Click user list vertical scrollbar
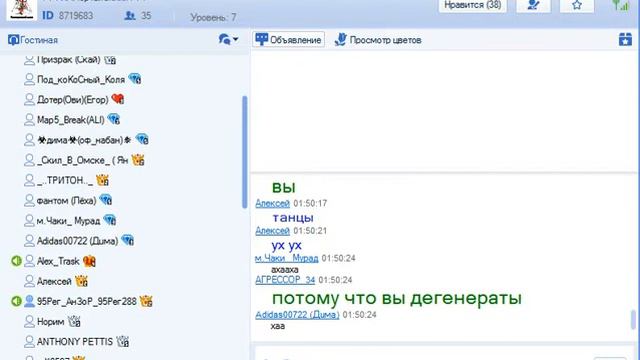This screenshot has width=640, height=360. coord(244,152)
